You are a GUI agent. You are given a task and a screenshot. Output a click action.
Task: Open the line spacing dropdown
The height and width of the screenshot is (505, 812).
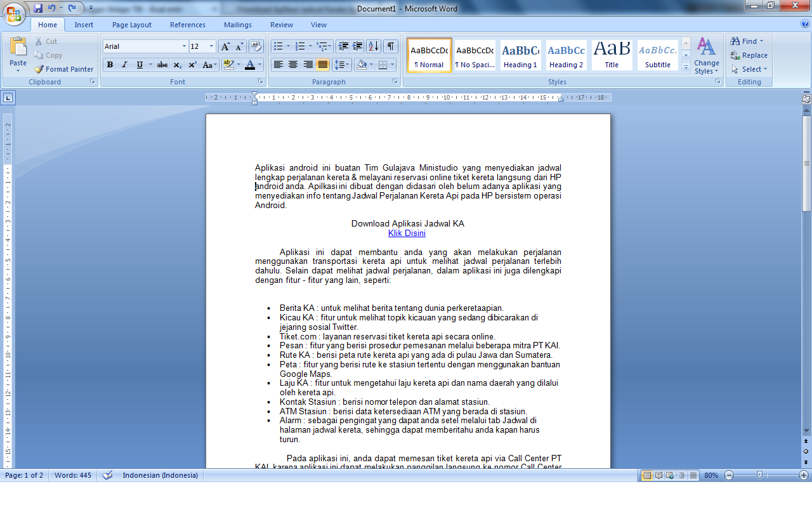(x=343, y=65)
